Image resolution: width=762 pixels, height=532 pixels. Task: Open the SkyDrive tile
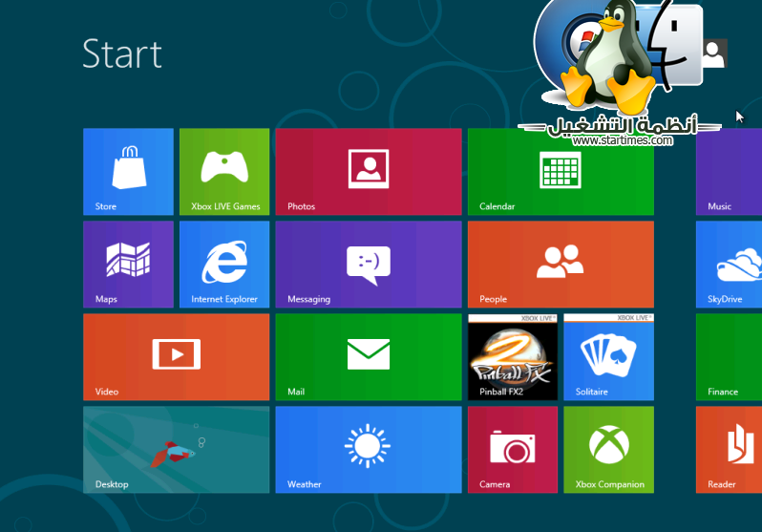point(729,265)
